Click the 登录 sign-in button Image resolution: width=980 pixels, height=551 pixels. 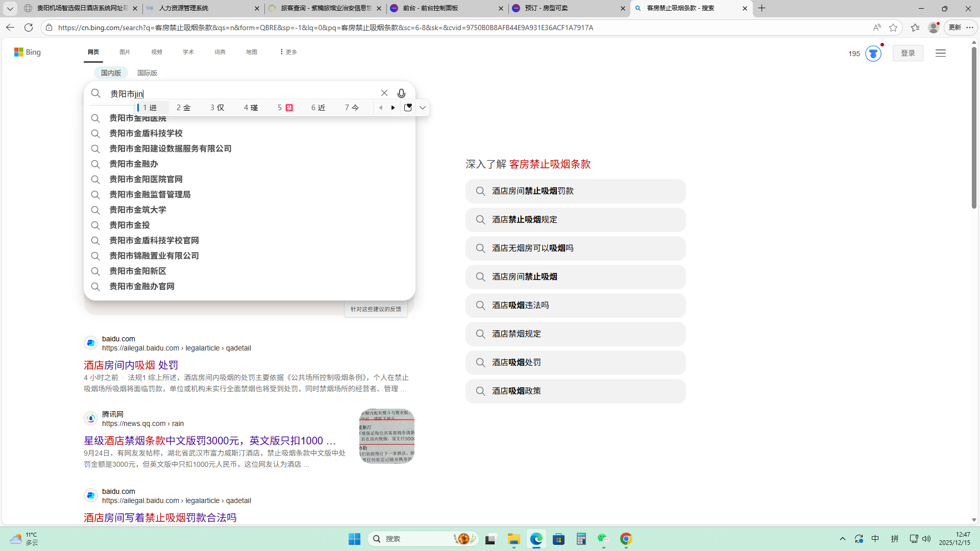(x=908, y=53)
